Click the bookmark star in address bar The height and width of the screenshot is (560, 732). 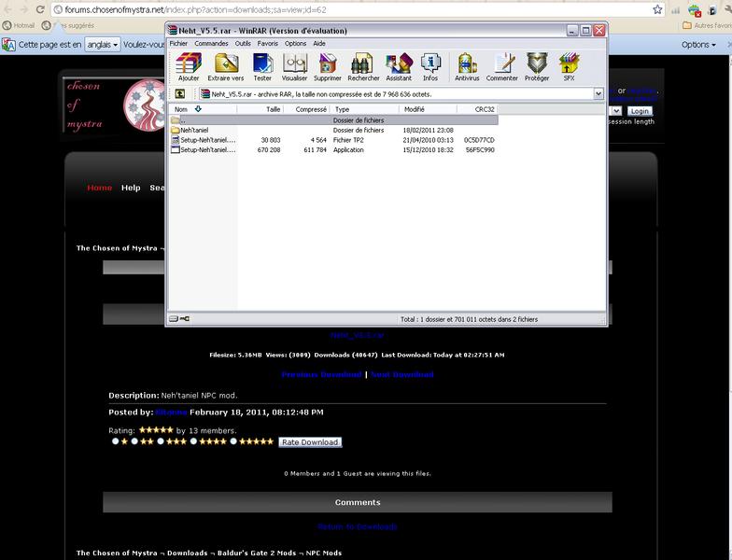pyautogui.click(x=657, y=9)
